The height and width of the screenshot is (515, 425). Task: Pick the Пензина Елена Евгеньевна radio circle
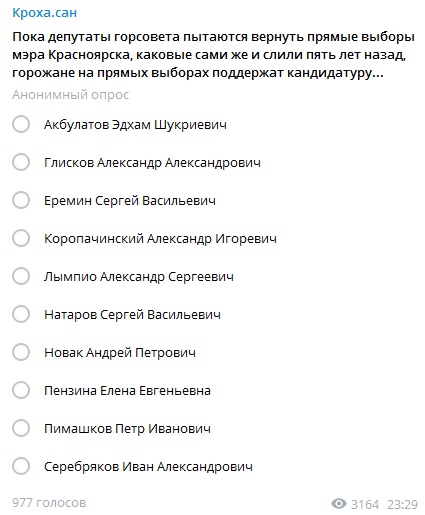pyautogui.click(x=21, y=390)
